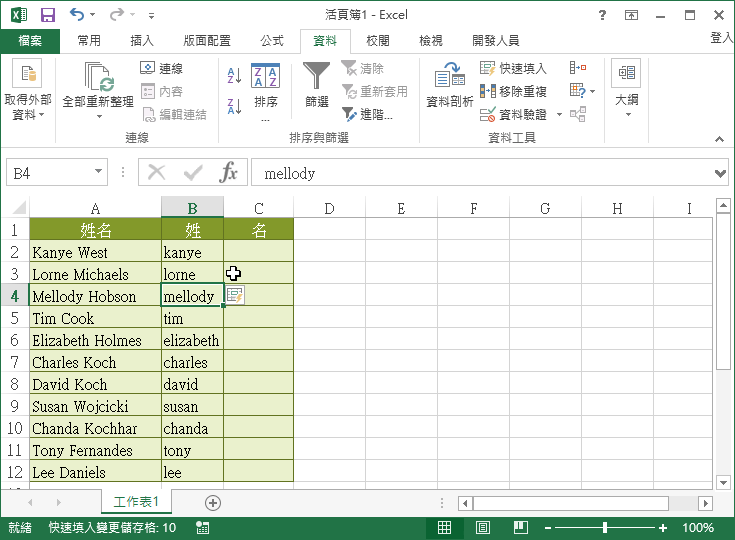Open Get External Data (取得外部資料)
The image size is (735, 540).
click(x=27, y=89)
